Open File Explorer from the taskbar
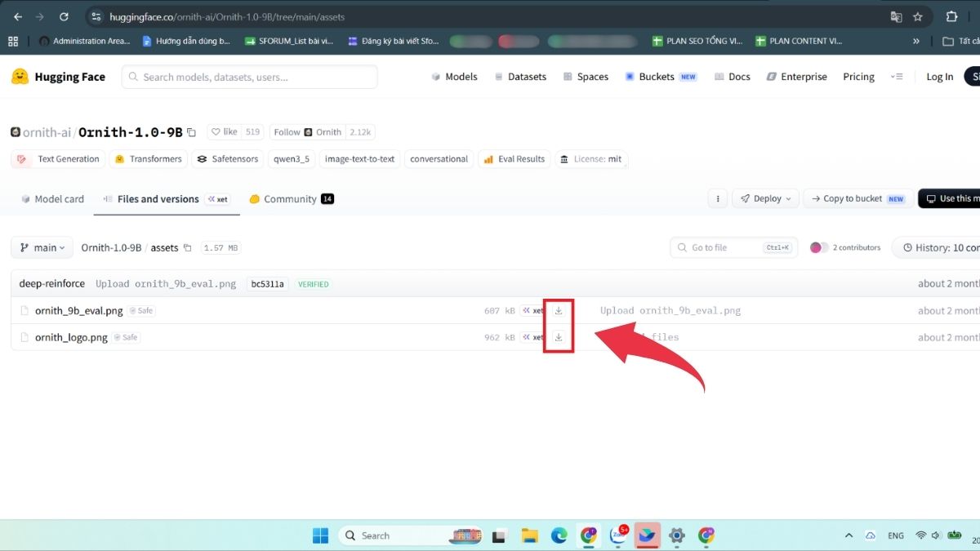This screenshot has width=980, height=551. 529,535
